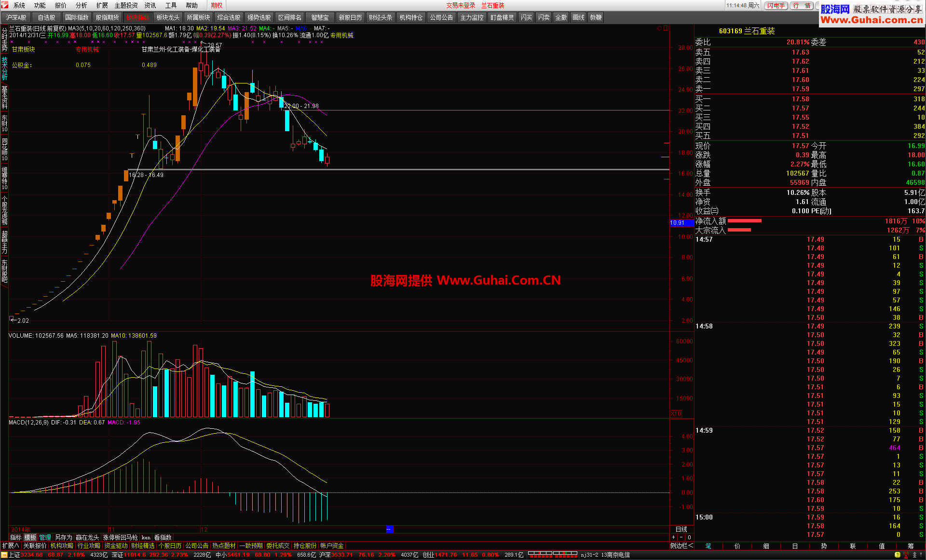926x560 pixels.
Task: Open the 资讯 menu
Action: (x=150, y=5)
